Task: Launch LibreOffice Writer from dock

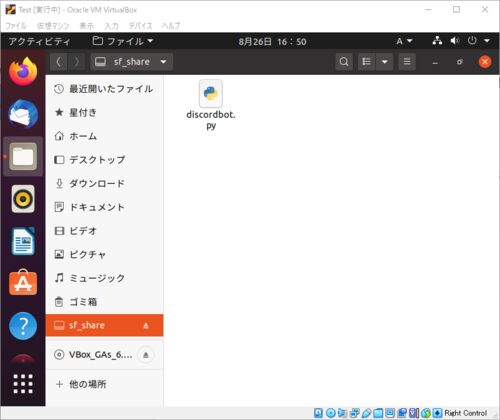Action: point(23,241)
